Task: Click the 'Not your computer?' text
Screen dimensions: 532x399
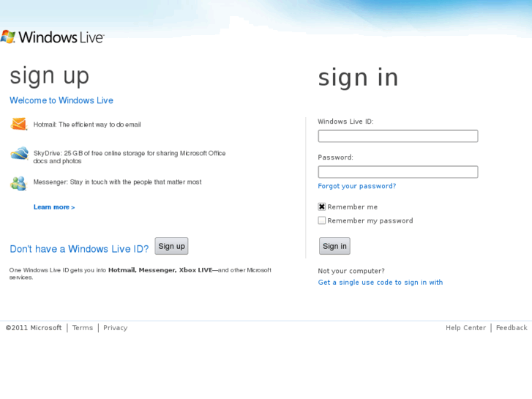Action: [x=351, y=271]
